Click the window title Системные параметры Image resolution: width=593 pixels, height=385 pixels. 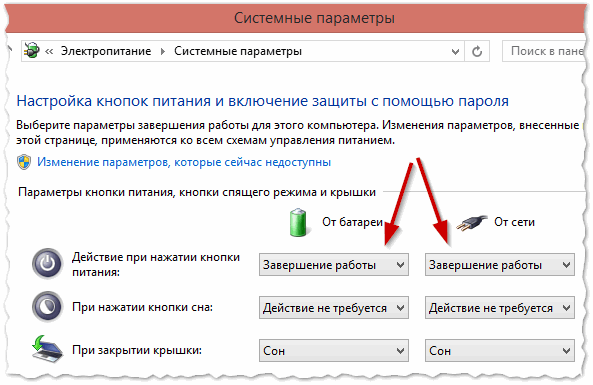click(314, 18)
